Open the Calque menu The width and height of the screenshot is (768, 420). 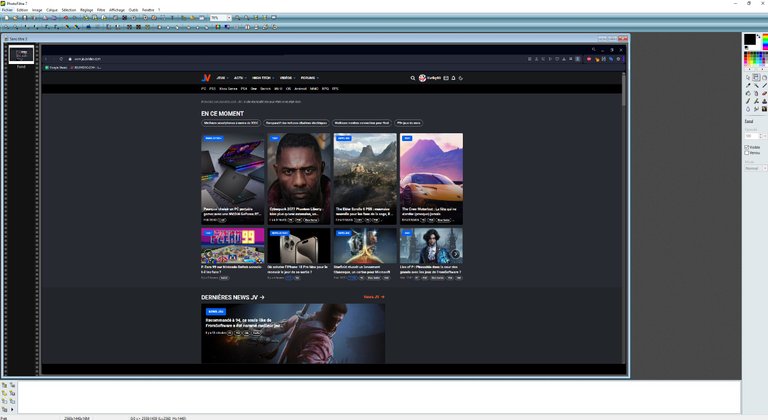[x=51, y=10]
